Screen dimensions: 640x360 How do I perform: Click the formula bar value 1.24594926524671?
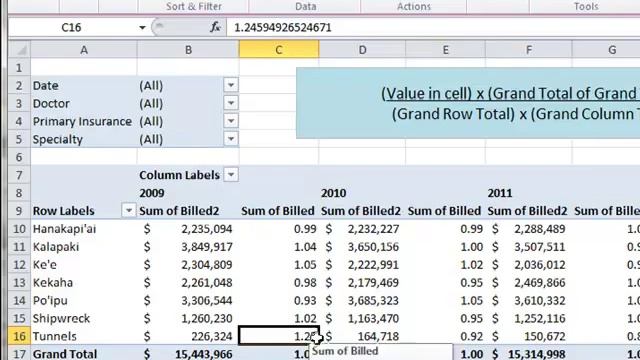point(282,28)
